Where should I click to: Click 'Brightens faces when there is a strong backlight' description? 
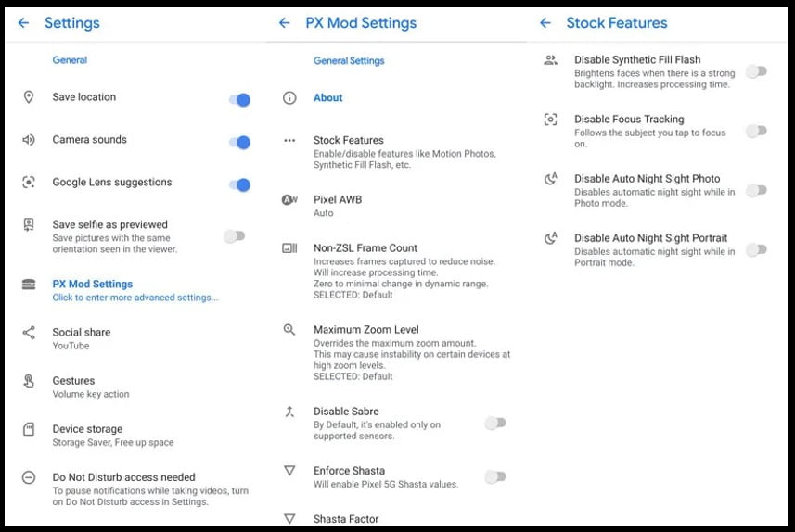(655, 79)
